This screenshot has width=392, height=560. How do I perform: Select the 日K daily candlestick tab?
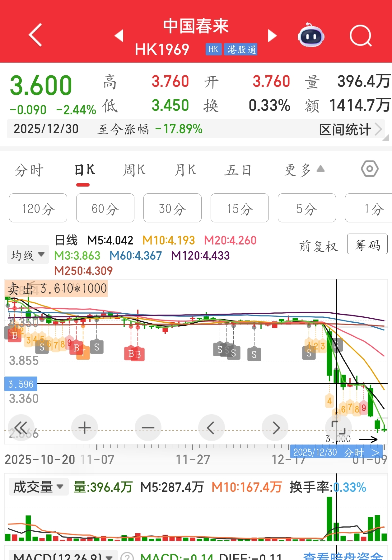pos(85,170)
